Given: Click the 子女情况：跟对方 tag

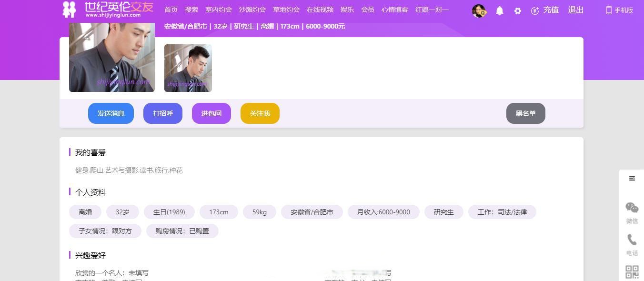Looking at the screenshot, I should (x=105, y=231).
